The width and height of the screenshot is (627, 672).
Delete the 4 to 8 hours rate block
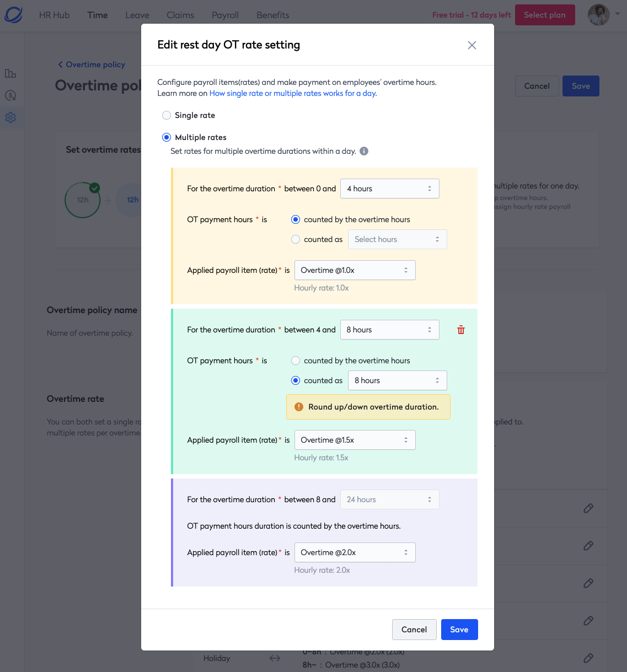coord(461,330)
